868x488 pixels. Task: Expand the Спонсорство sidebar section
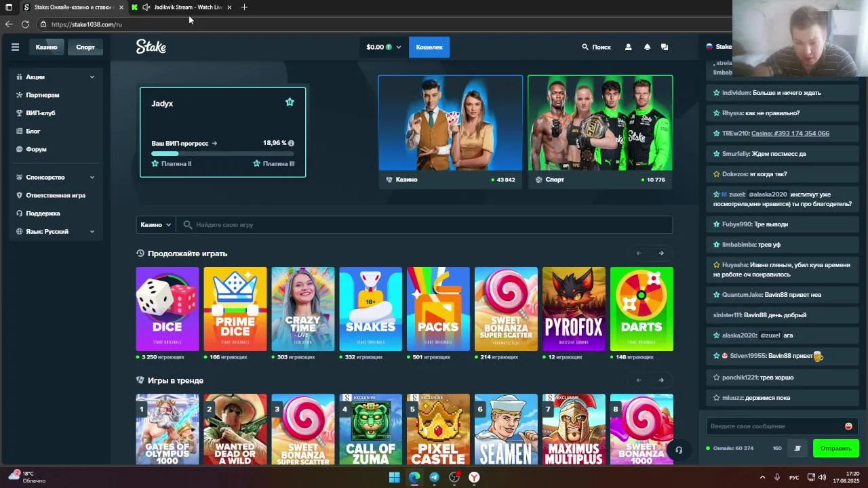56,177
